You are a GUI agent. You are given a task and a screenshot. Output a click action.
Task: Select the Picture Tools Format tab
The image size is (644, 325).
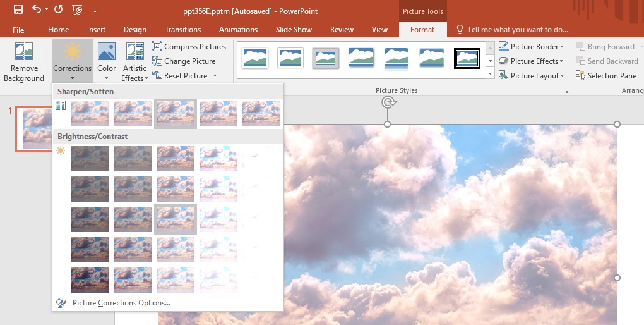(422, 30)
